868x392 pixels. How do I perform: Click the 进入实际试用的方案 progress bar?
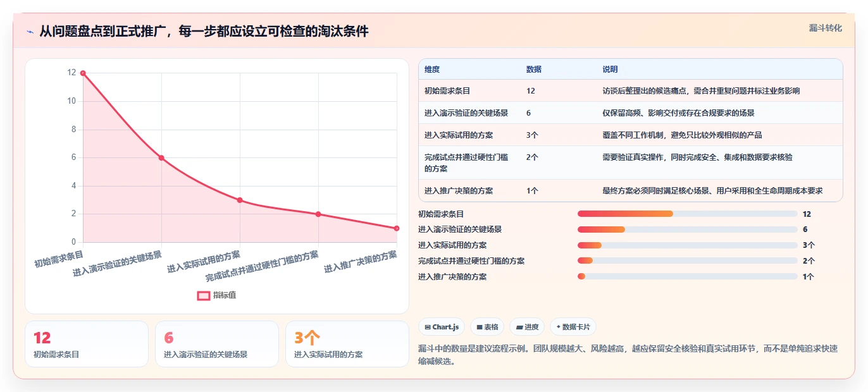(688, 245)
